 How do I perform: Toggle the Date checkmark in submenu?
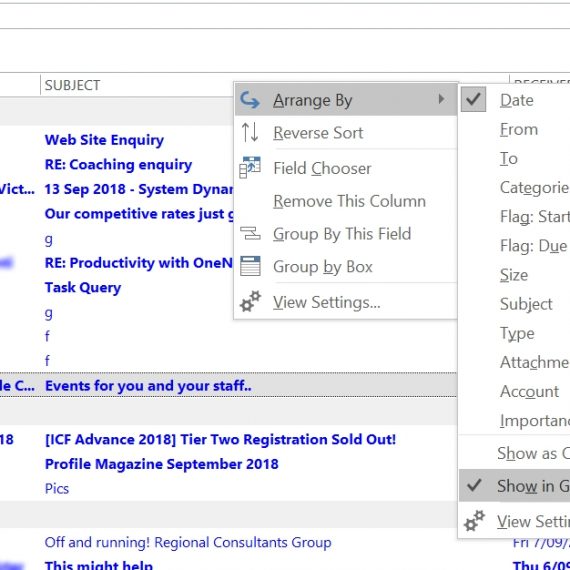(473, 99)
